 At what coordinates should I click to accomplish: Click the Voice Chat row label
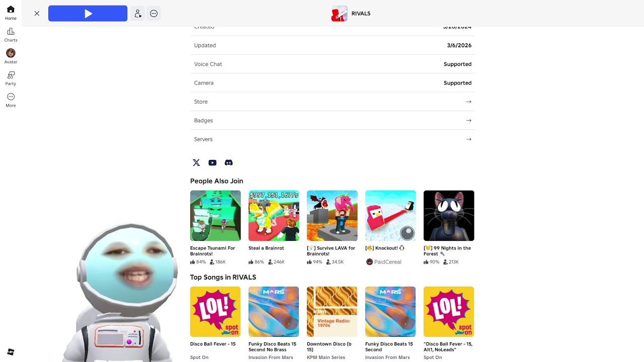tap(208, 64)
